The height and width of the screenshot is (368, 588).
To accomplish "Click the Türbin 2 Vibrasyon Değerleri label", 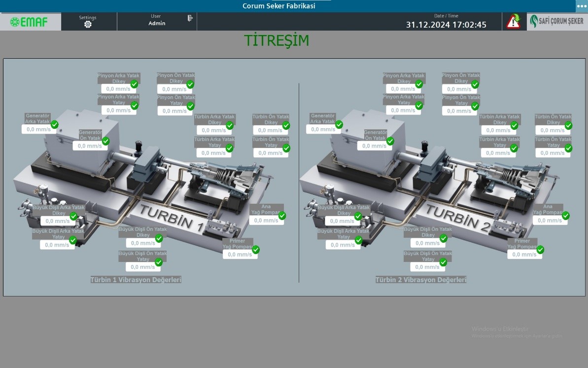I will (420, 280).
